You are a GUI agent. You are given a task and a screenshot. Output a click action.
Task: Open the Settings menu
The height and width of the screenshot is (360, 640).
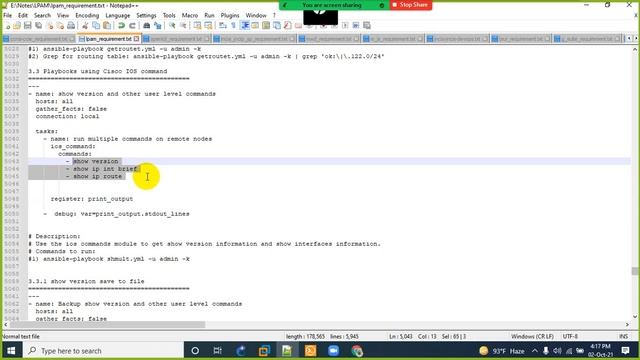click(146, 16)
